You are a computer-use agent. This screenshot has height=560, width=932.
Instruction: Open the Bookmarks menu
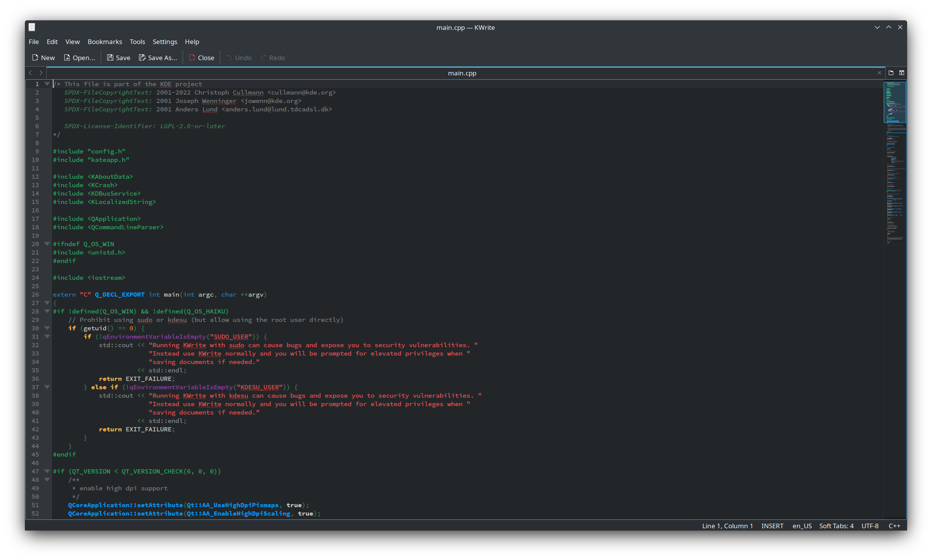(105, 42)
